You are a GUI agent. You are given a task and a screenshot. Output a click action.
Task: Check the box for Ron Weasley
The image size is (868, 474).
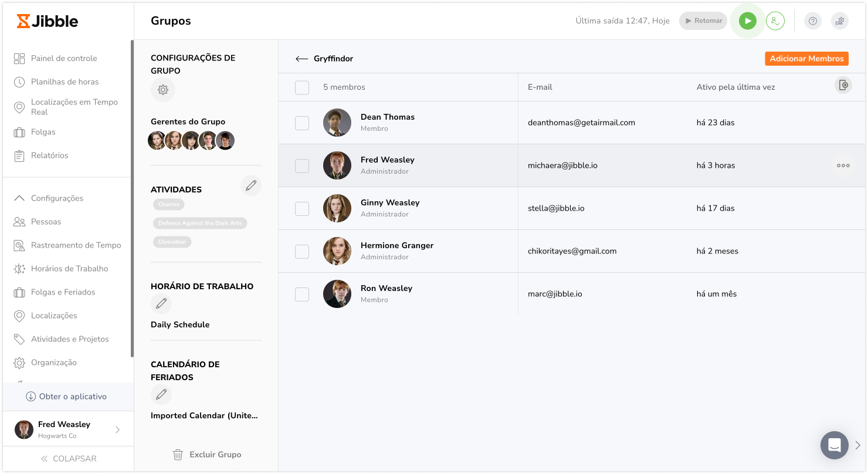(302, 294)
